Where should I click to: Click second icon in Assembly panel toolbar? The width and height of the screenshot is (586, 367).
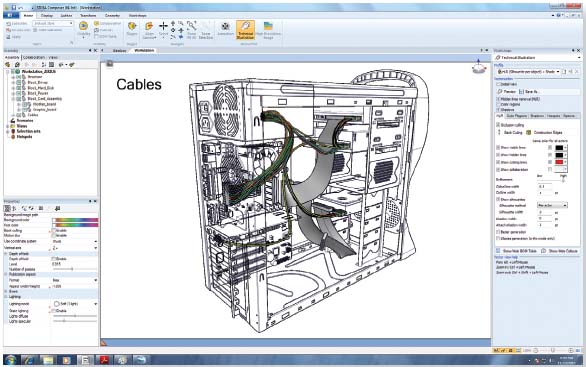pyautogui.click(x=16, y=65)
